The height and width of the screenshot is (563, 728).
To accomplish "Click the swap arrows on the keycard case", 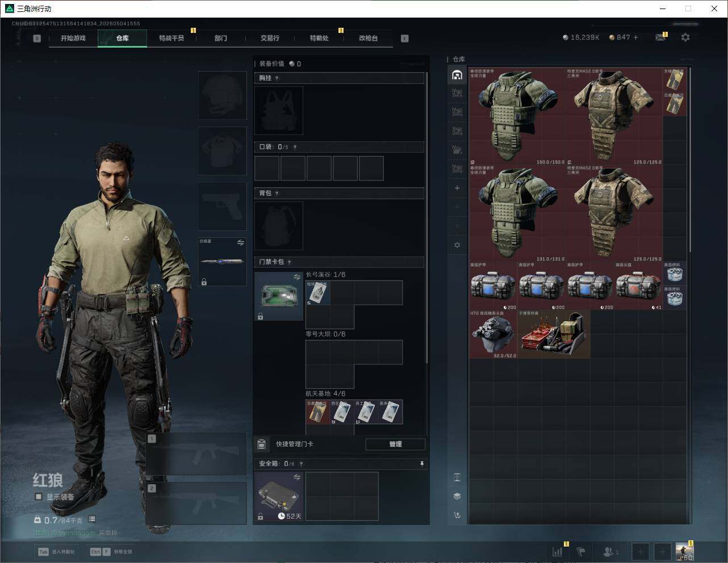I will click(297, 277).
